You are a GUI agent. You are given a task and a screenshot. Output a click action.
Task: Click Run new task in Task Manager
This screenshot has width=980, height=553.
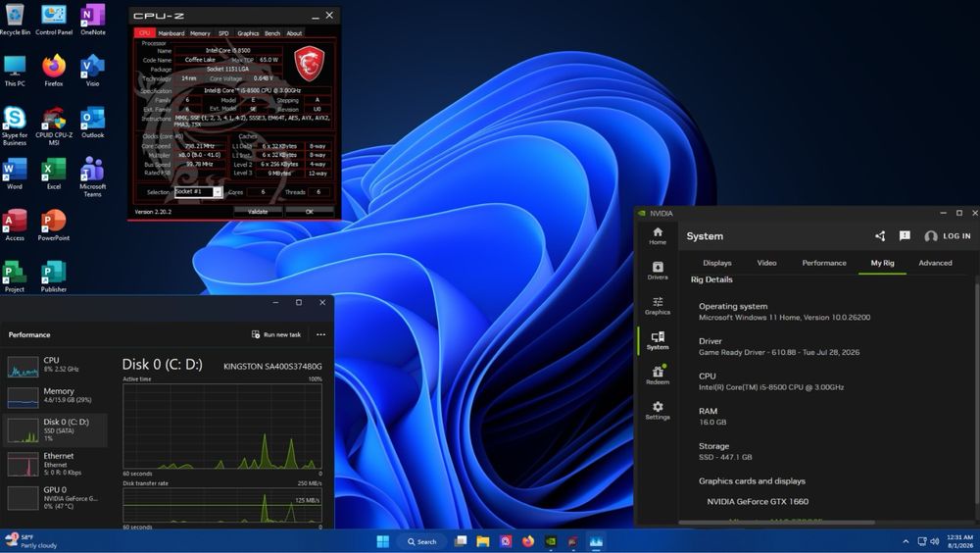point(276,334)
